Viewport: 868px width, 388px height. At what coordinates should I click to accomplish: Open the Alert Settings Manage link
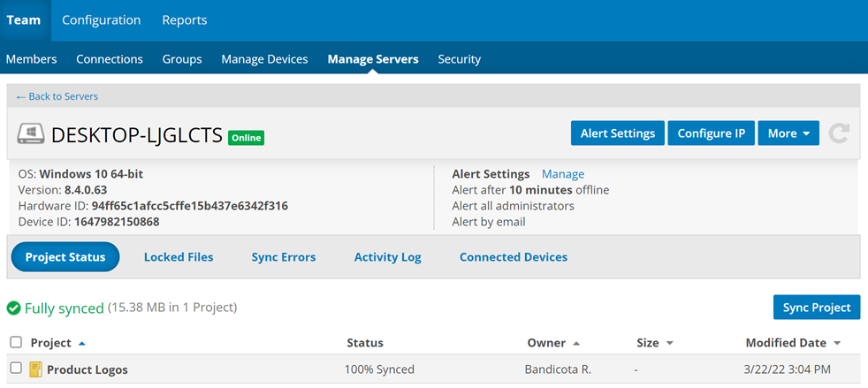coord(562,174)
